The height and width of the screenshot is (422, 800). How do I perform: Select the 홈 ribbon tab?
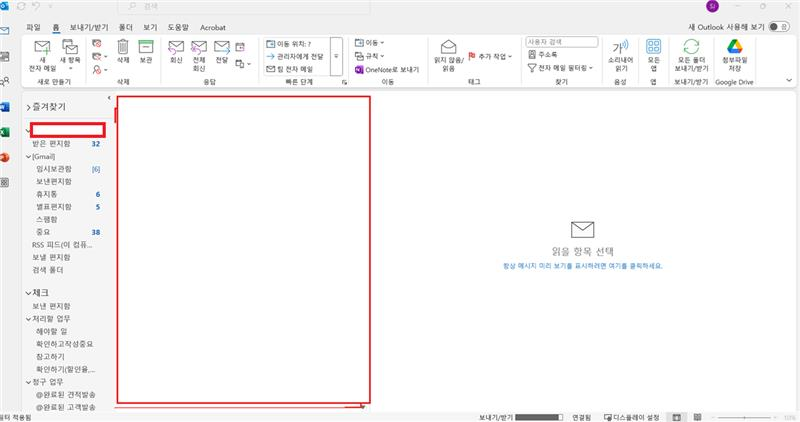[x=56, y=28]
